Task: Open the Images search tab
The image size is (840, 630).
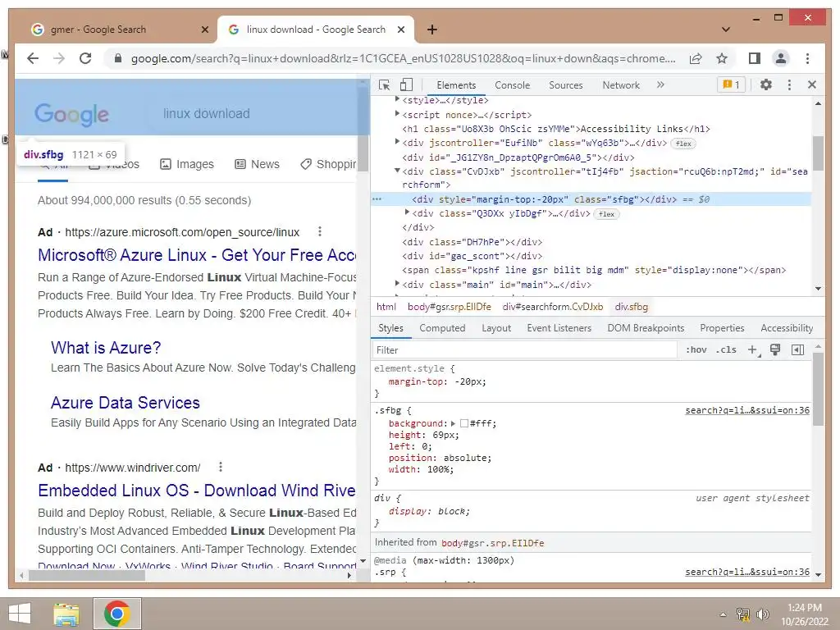Action: 187,164
